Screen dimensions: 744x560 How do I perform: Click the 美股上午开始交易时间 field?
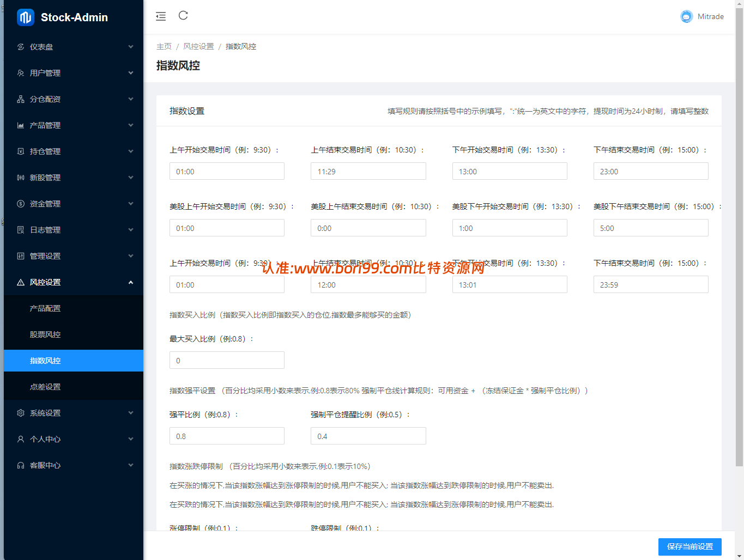pyautogui.click(x=227, y=228)
